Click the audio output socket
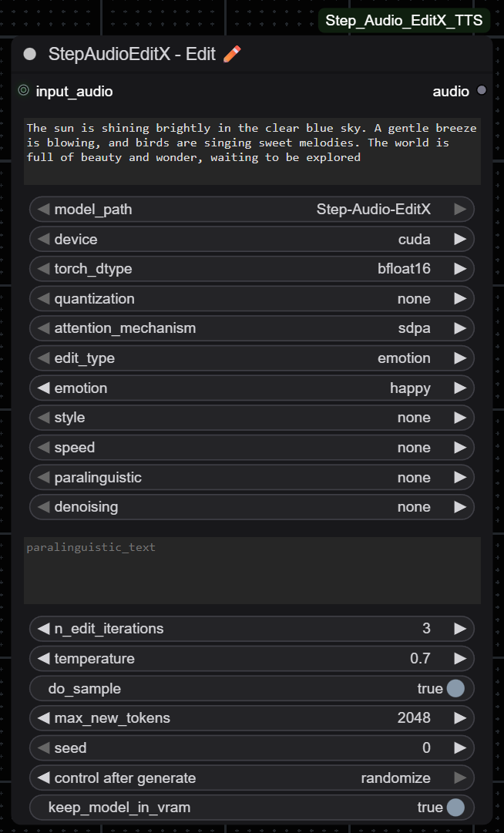This screenshot has height=833, width=504. point(481,90)
